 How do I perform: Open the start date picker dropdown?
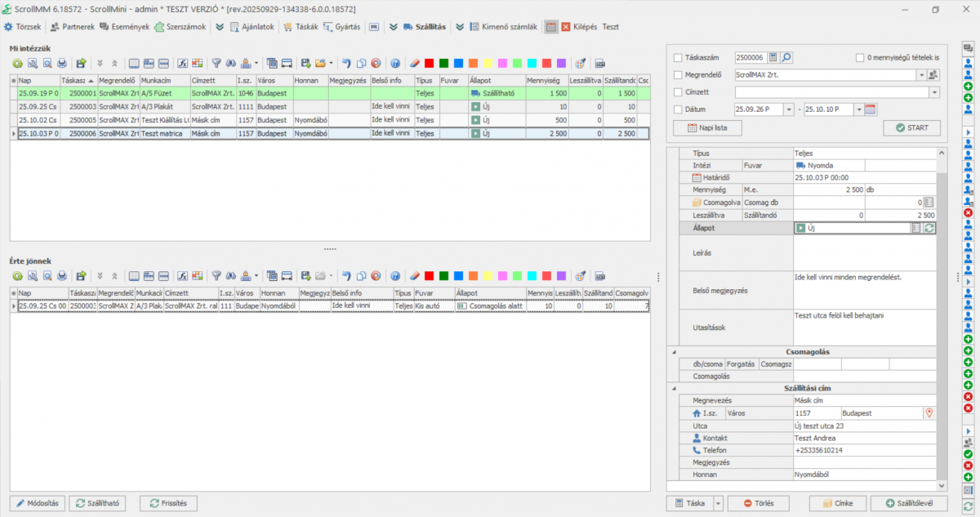tap(787, 109)
